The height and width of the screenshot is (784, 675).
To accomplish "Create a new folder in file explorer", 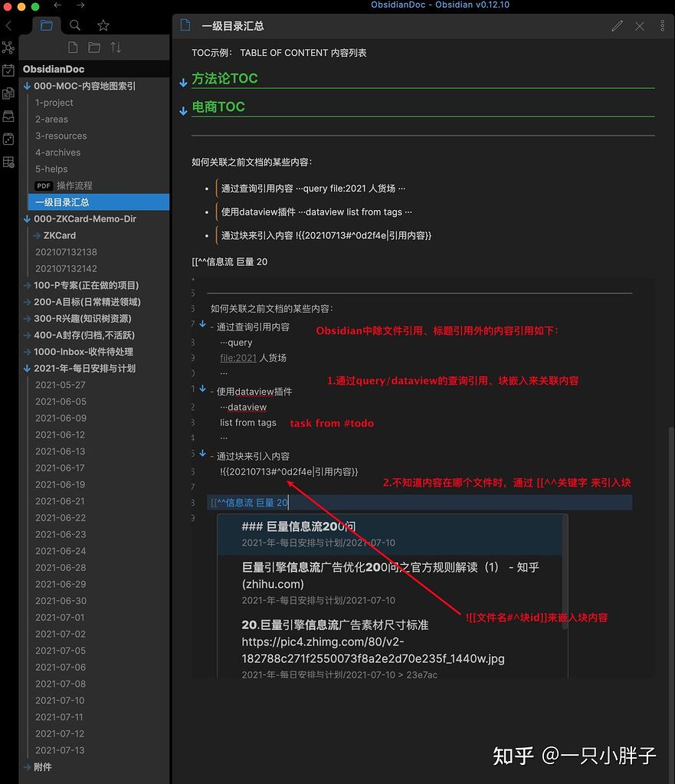I will click(94, 48).
